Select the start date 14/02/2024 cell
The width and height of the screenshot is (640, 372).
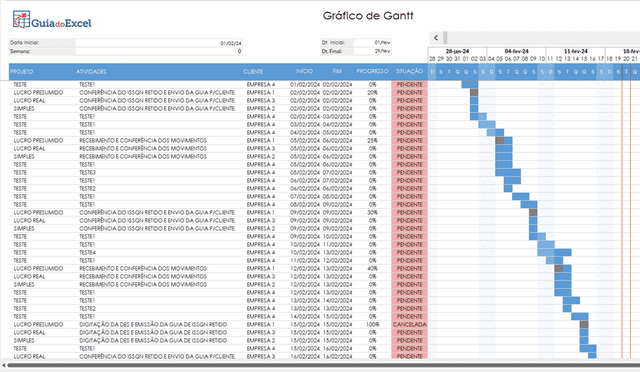click(x=305, y=316)
